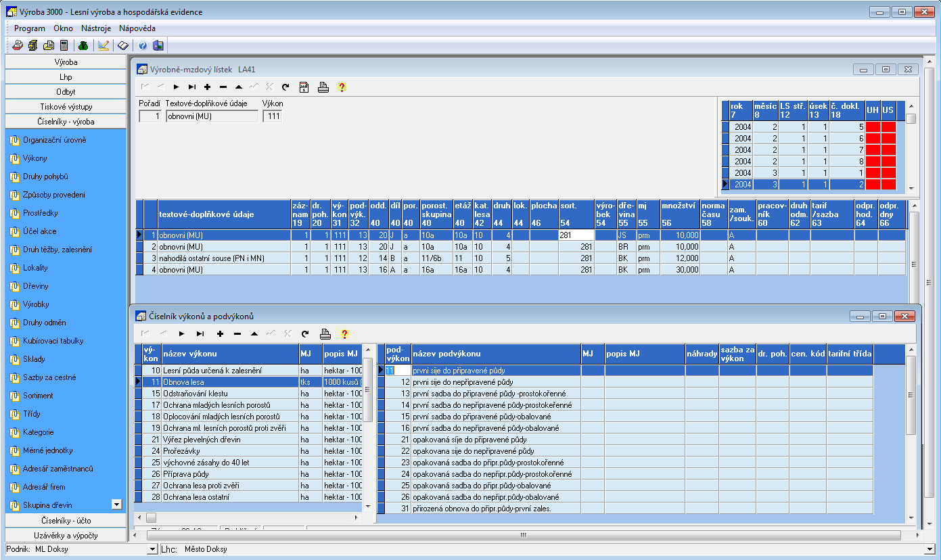Open help in Číselník výkonů toolbar
This screenshot has height=560, width=941.
344,333
